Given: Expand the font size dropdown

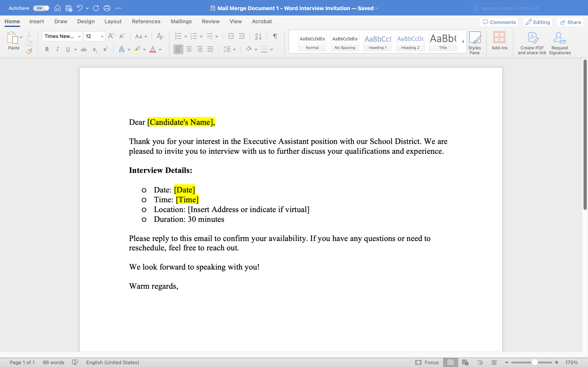Looking at the screenshot, I should (x=102, y=36).
